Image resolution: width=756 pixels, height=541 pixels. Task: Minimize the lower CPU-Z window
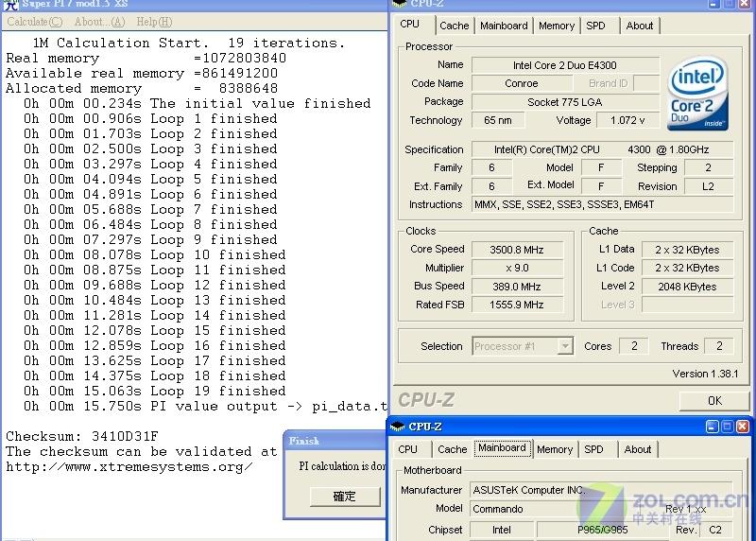[713, 427]
